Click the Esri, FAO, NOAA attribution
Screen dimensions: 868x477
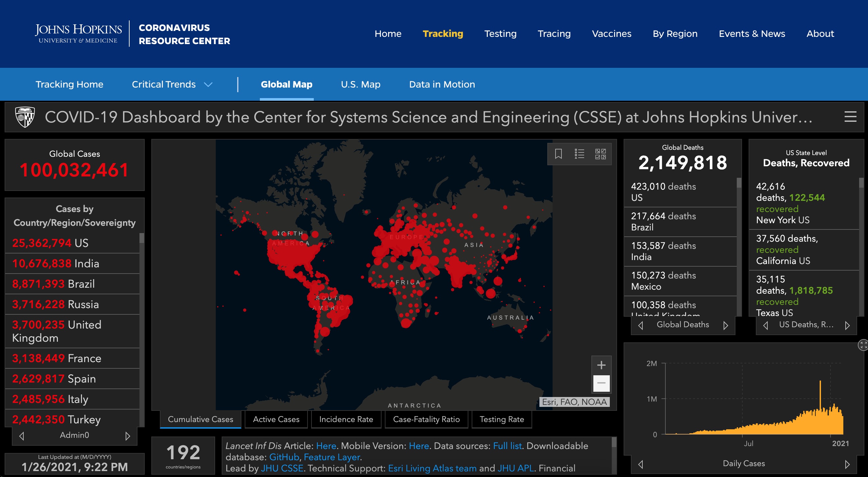(x=574, y=402)
